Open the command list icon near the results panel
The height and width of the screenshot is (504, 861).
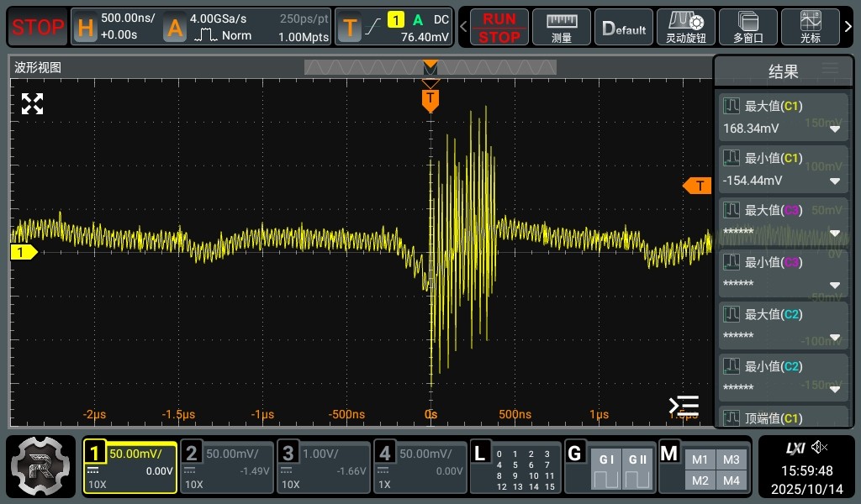684,406
